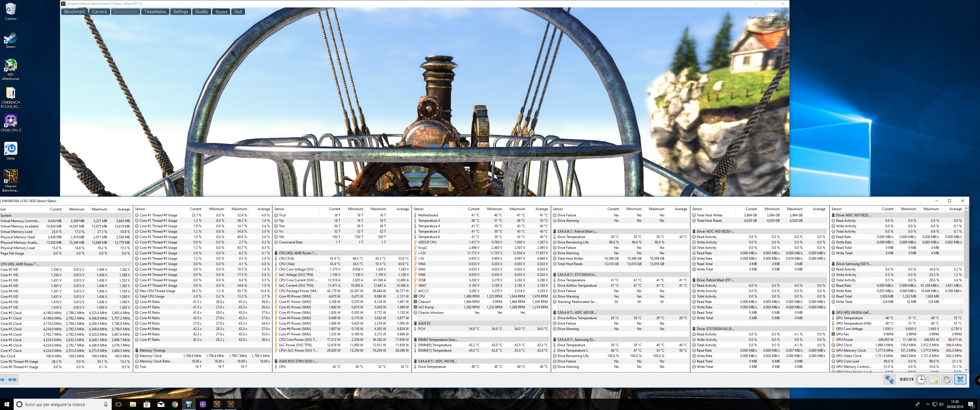Toggle Sound option in Heaven benchmark

(x=221, y=12)
